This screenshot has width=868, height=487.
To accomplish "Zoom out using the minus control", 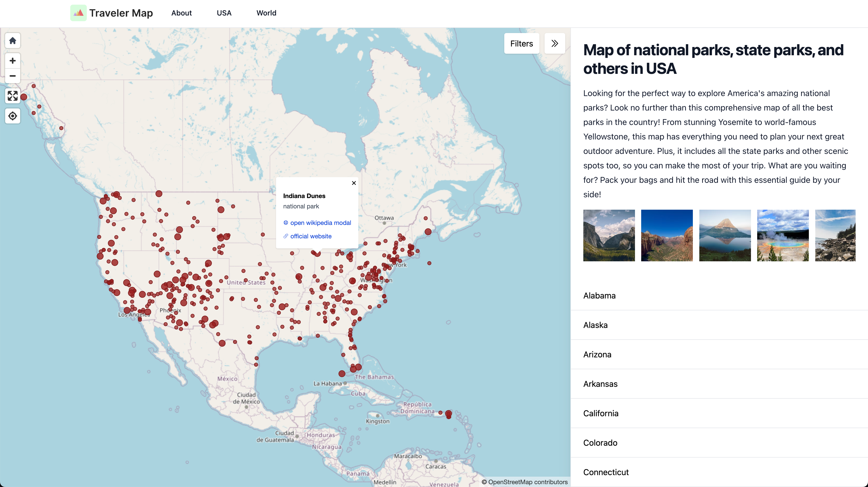I will (12, 76).
